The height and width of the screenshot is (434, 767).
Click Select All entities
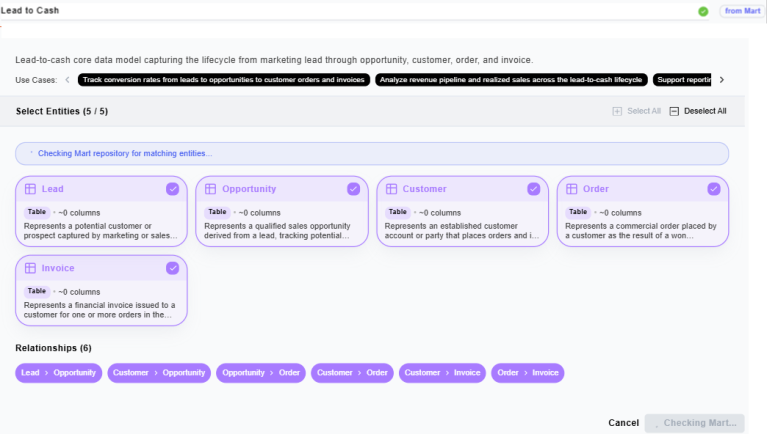coord(636,111)
